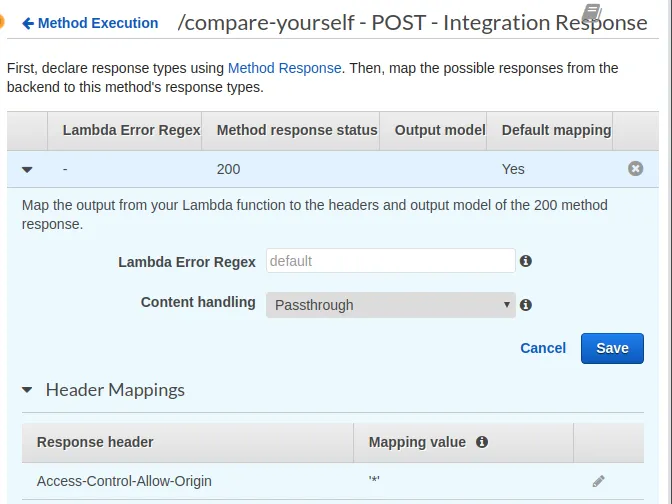Go back to Method Execution
672x504 pixels.
coord(90,23)
